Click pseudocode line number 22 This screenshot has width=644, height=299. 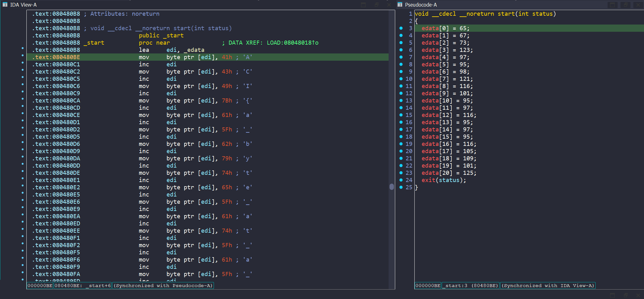coord(409,166)
